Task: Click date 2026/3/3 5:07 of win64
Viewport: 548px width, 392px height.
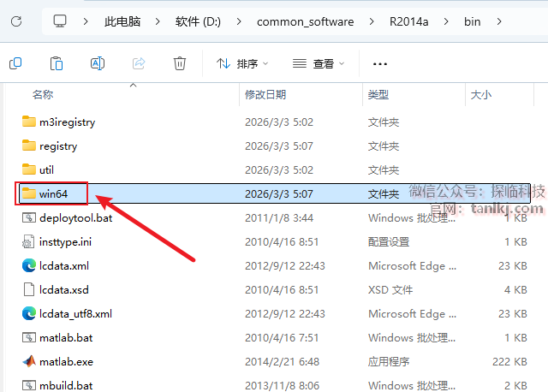Action: pos(279,194)
